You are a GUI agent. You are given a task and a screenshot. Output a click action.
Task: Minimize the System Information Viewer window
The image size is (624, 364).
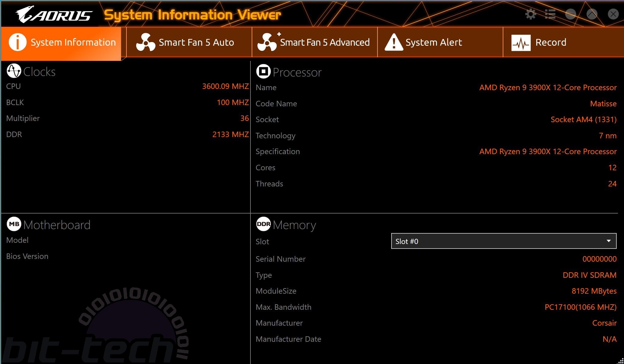pos(571,14)
